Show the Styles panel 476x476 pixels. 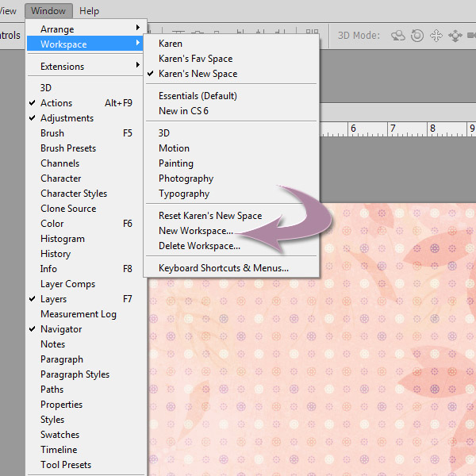[x=85, y=420]
